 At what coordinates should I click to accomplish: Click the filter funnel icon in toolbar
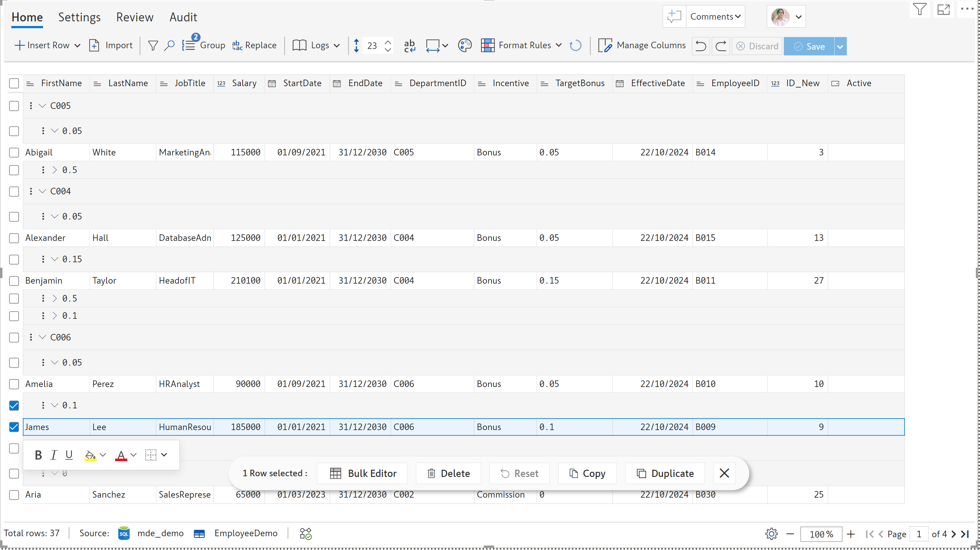tap(153, 45)
